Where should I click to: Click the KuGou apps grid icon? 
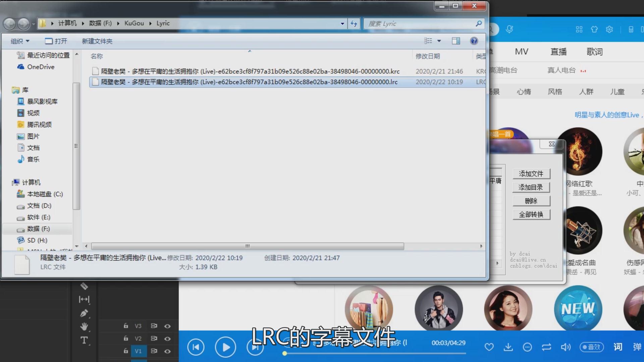click(x=579, y=29)
